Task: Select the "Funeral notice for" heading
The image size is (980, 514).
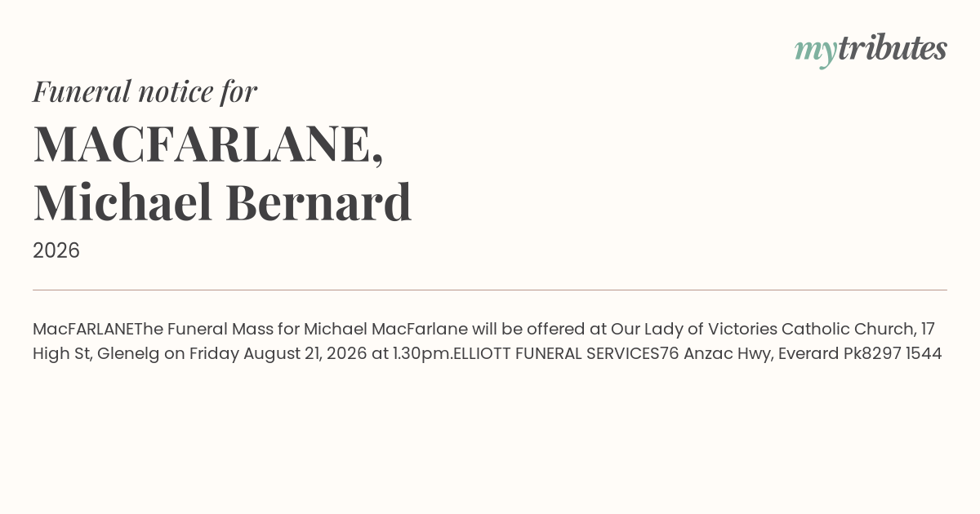Action: click(x=145, y=91)
